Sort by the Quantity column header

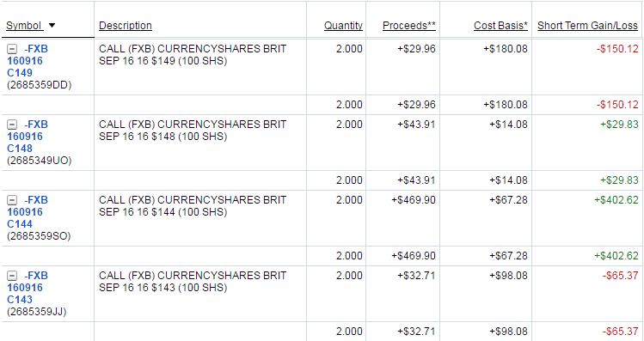[343, 26]
